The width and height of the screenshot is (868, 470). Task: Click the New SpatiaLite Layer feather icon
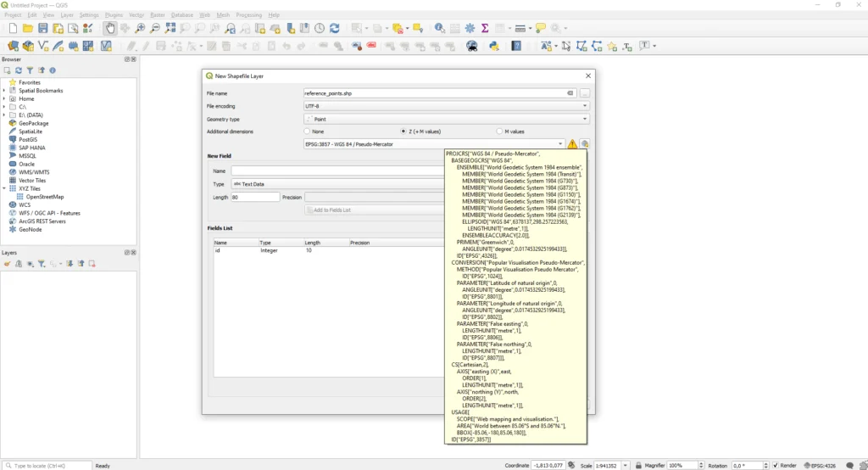[x=58, y=46]
